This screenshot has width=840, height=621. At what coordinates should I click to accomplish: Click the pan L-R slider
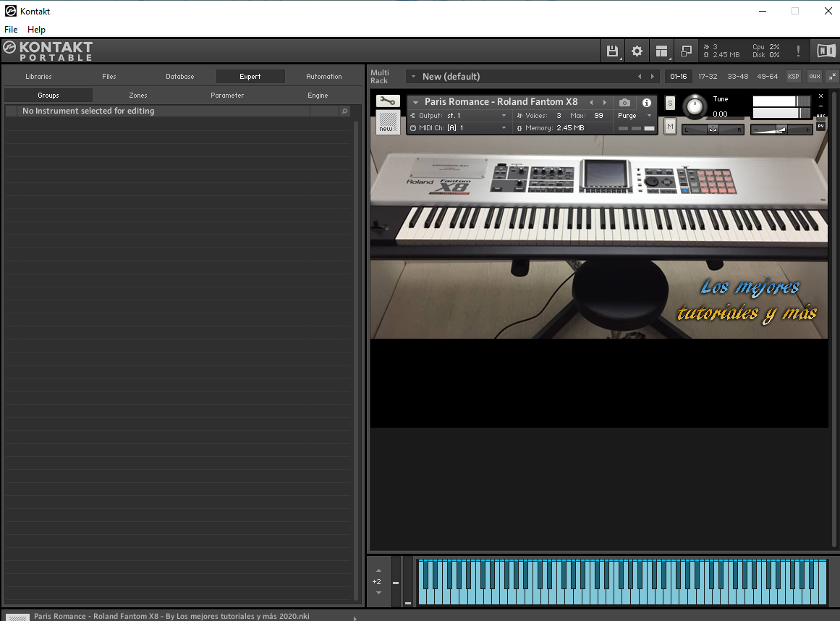(x=713, y=130)
